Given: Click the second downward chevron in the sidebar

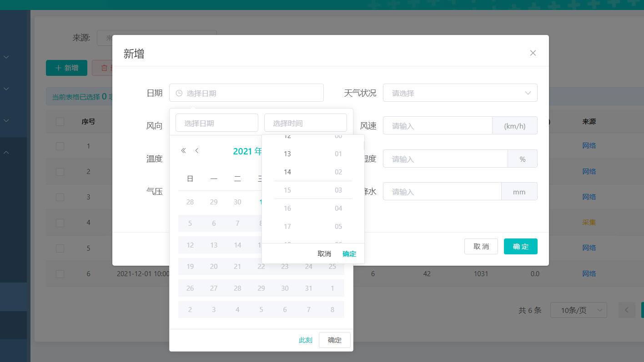Looking at the screenshot, I should click(x=6, y=89).
